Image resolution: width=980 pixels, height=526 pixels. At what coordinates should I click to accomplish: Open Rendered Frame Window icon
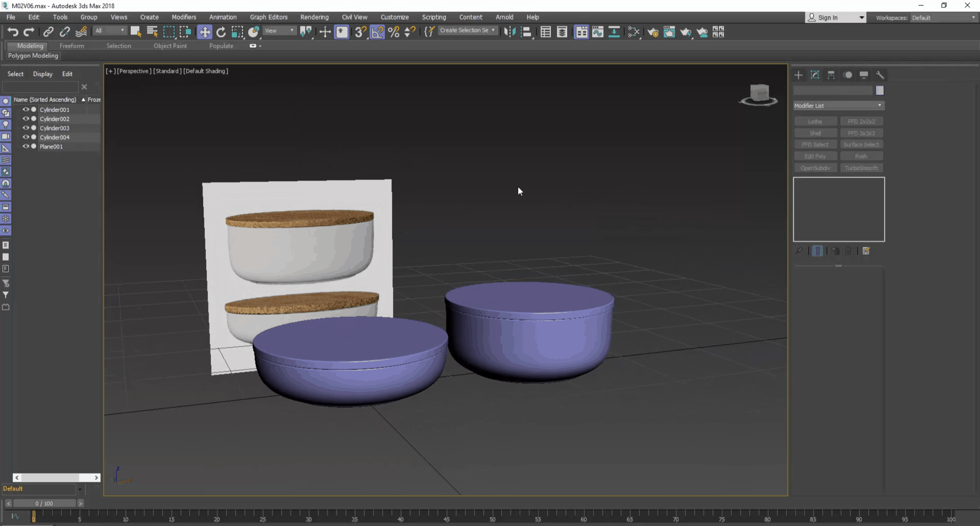pos(669,32)
